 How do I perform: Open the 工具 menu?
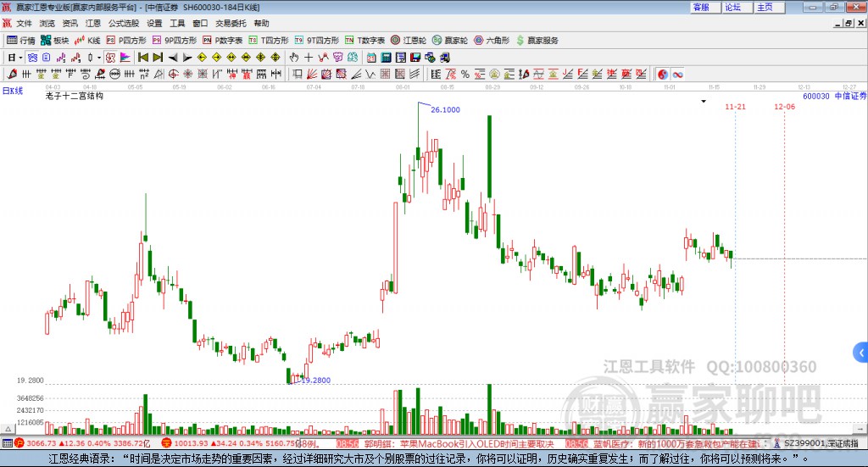point(177,23)
